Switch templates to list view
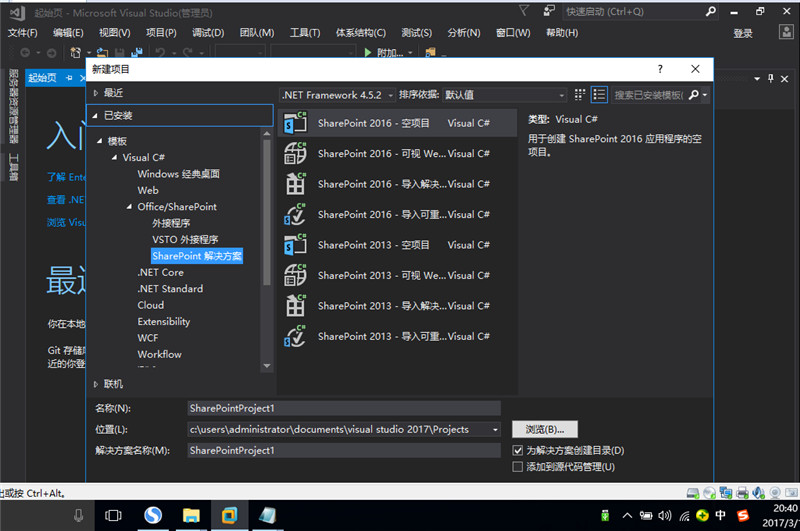 click(599, 95)
